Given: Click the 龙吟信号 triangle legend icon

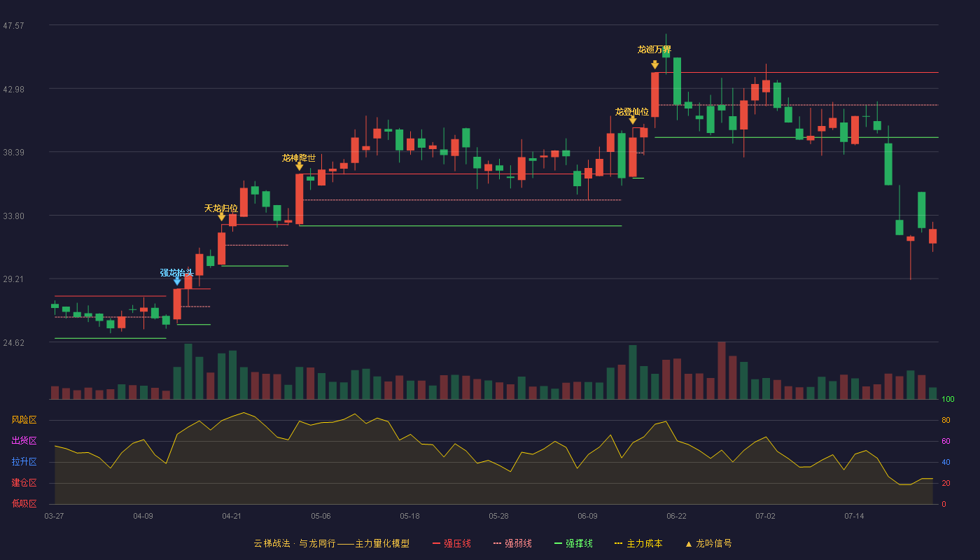Looking at the screenshot, I should tap(689, 543).
